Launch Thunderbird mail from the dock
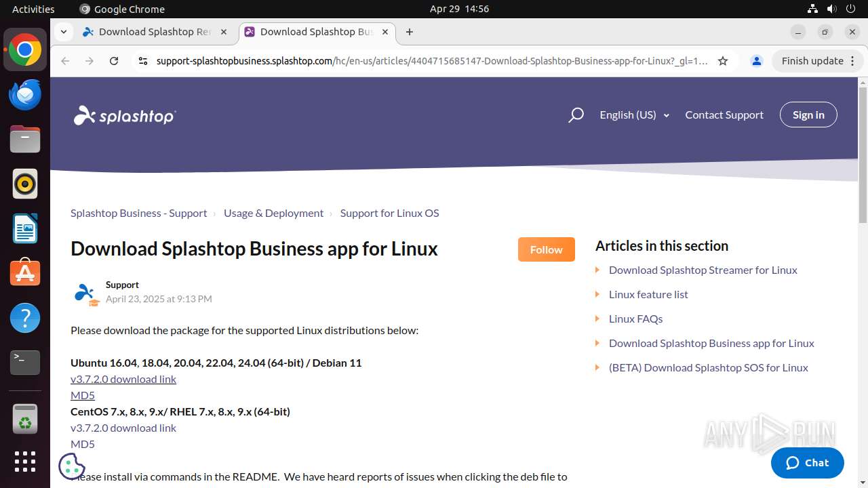The height and width of the screenshot is (488, 868). (x=25, y=95)
